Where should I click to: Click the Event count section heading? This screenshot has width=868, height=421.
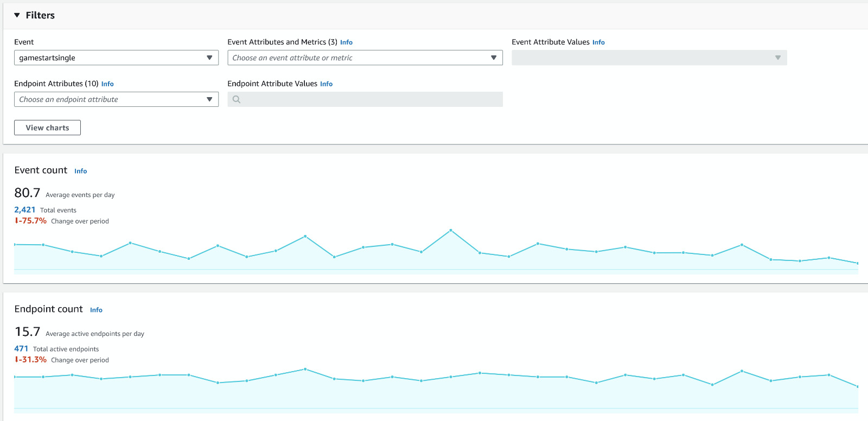coord(41,170)
